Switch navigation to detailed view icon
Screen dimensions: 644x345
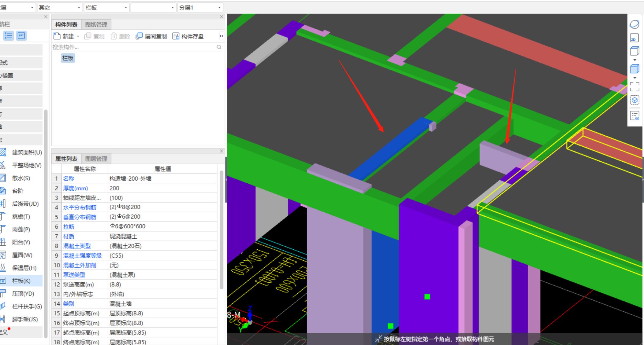tap(21, 36)
